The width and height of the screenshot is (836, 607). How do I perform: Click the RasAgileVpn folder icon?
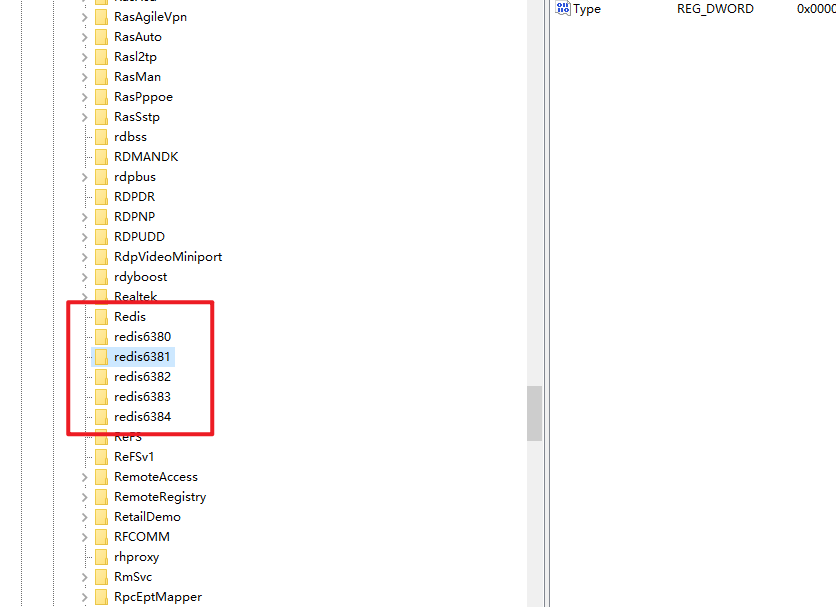pos(101,17)
